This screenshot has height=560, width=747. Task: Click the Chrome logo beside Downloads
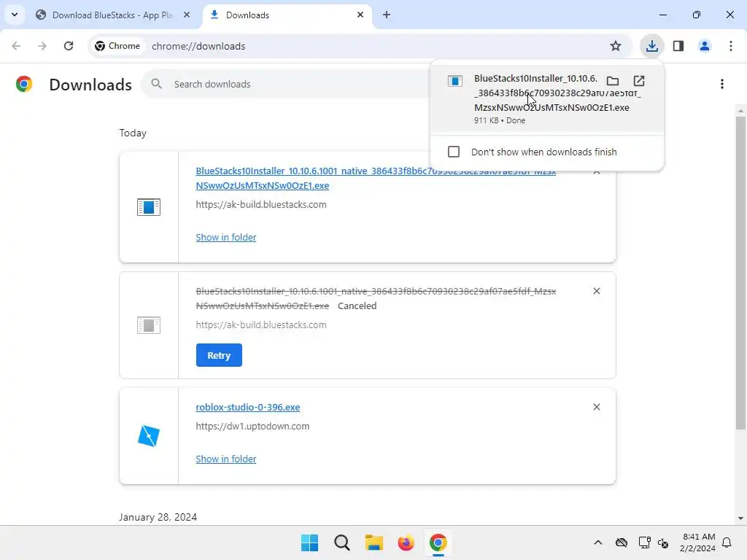pyautogui.click(x=24, y=84)
